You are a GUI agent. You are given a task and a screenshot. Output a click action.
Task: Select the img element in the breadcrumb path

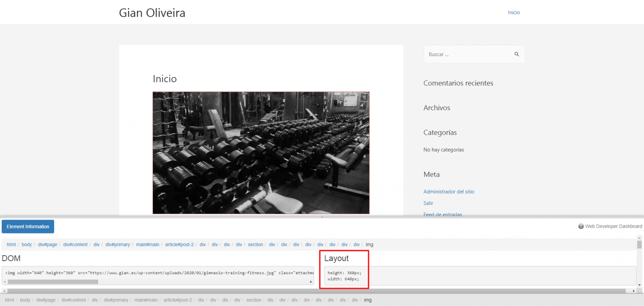(x=370, y=244)
